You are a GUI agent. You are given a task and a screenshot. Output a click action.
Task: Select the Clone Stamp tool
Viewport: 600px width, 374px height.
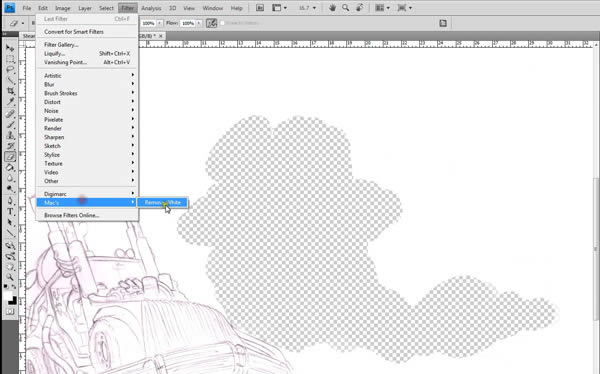pyautogui.click(x=10, y=136)
